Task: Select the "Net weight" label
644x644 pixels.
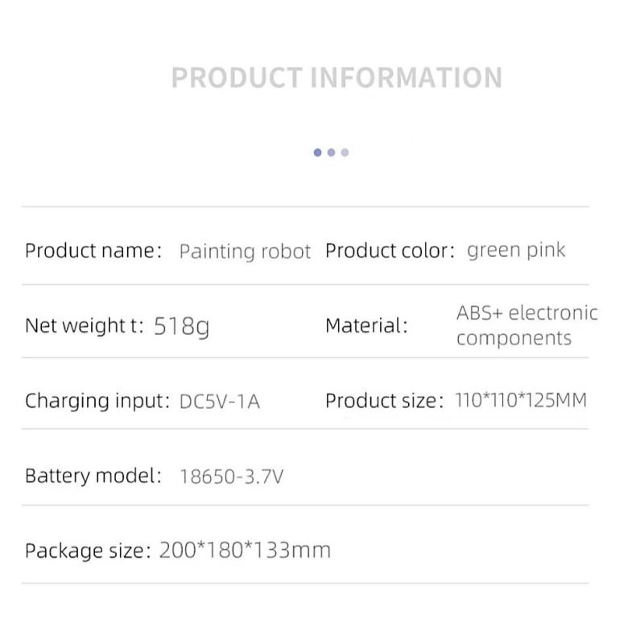Action: point(84,326)
